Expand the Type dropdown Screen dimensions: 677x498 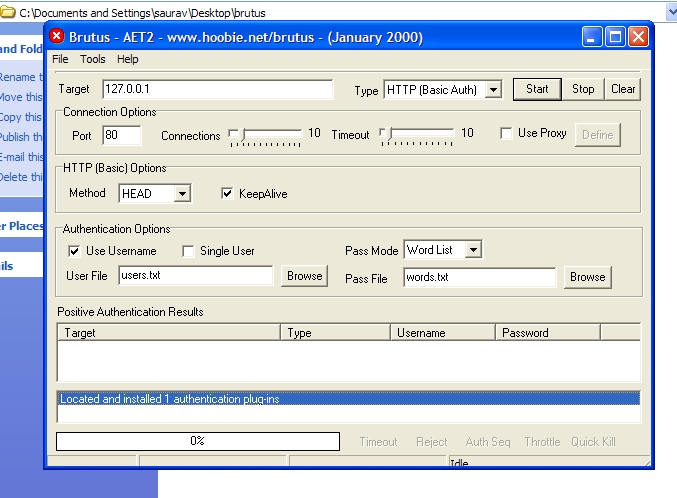click(493, 90)
